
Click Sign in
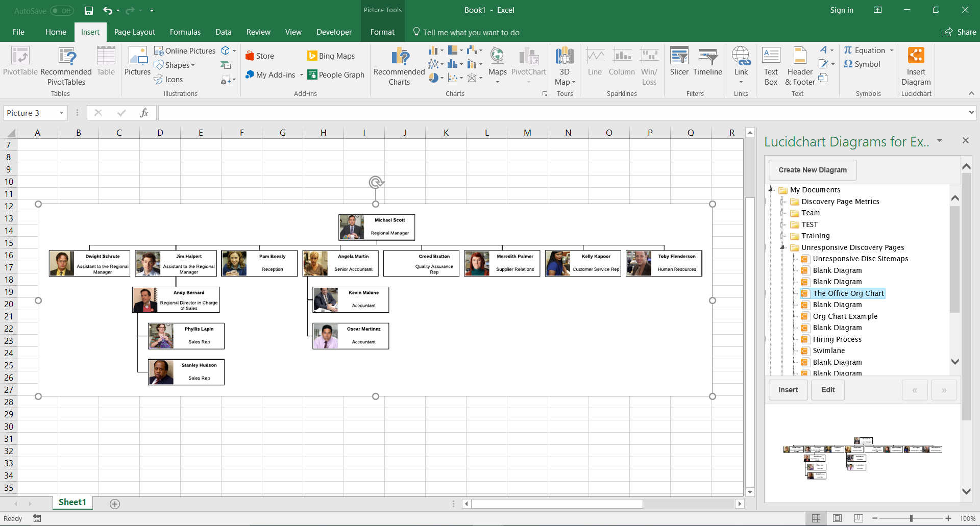click(841, 10)
